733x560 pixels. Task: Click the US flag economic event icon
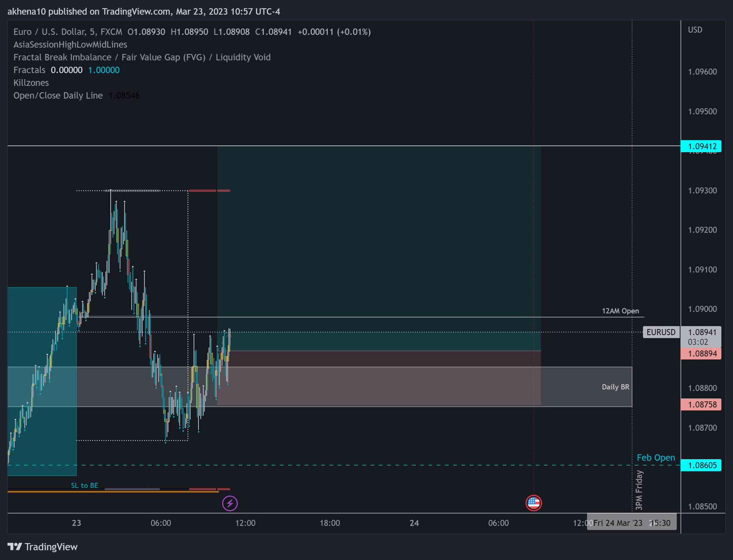pyautogui.click(x=533, y=503)
